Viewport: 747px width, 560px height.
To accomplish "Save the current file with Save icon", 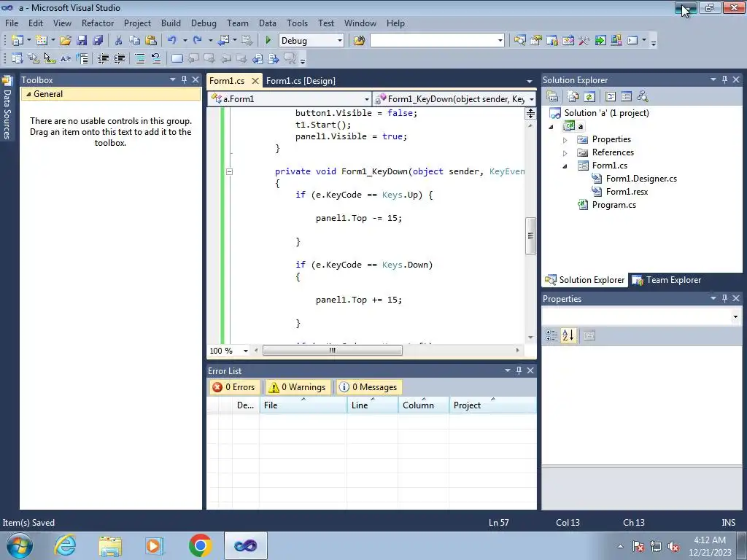I will coord(82,41).
